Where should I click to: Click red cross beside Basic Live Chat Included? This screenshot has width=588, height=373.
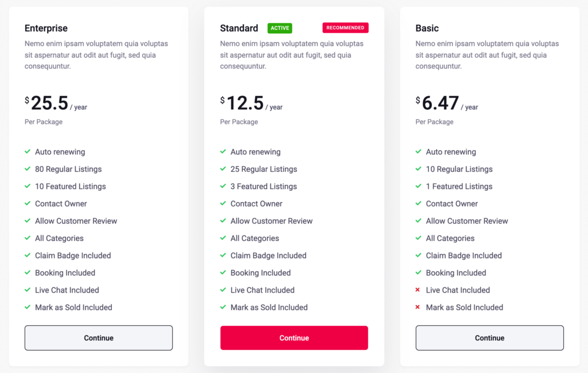(418, 290)
